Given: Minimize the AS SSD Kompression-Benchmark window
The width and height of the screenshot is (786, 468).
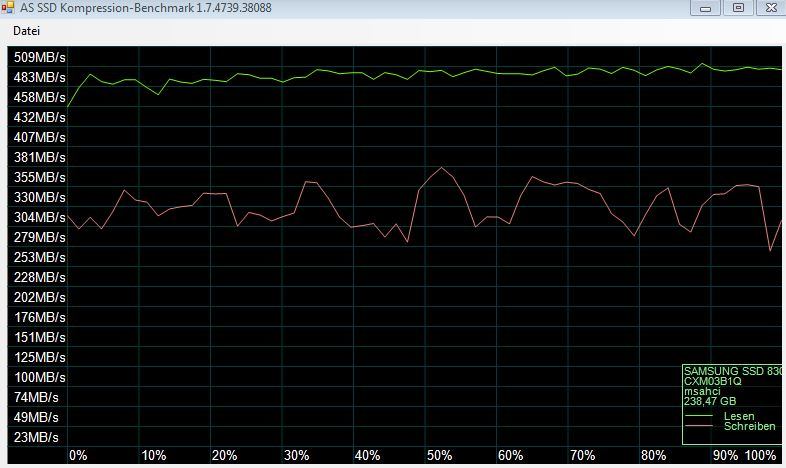Looking at the screenshot, I should click(x=705, y=8).
